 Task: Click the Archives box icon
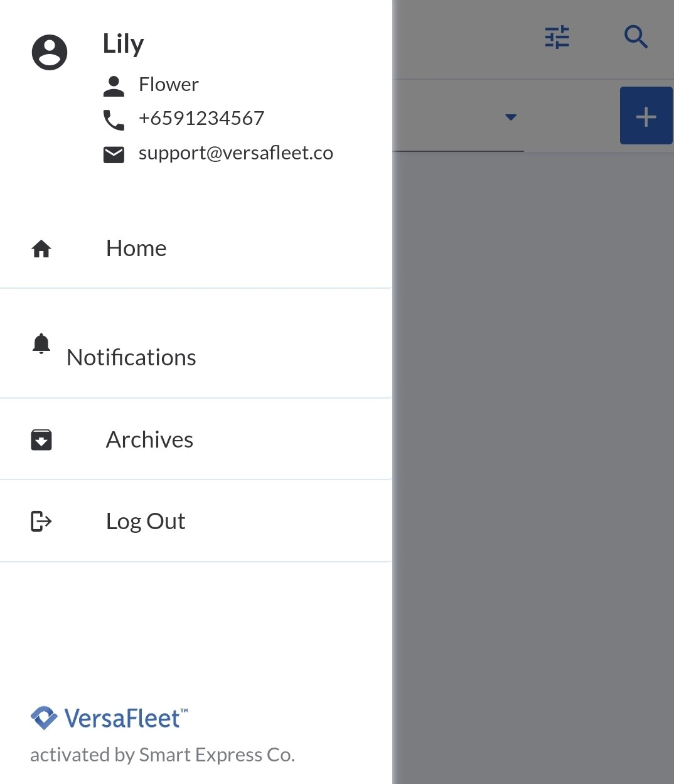pyautogui.click(x=41, y=440)
